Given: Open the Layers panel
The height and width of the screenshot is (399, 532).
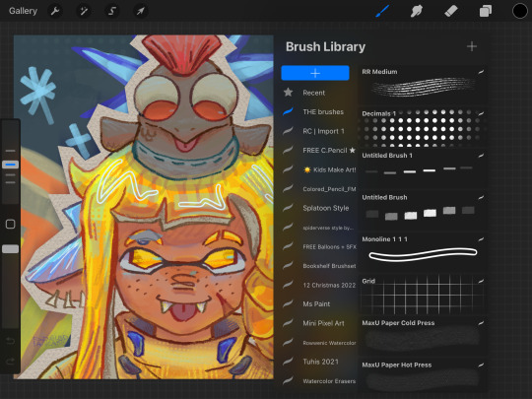Looking at the screenshot, I should pos(486,11).
